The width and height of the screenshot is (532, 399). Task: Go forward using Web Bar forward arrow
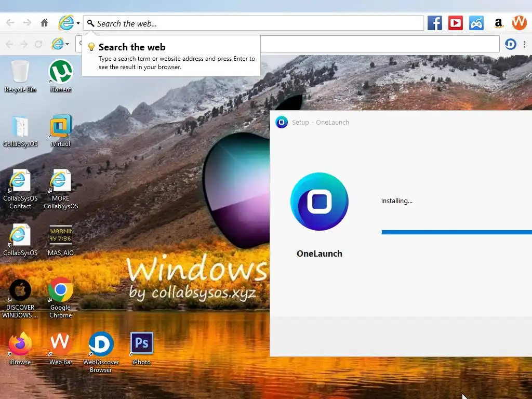click(x=27, y=23)
